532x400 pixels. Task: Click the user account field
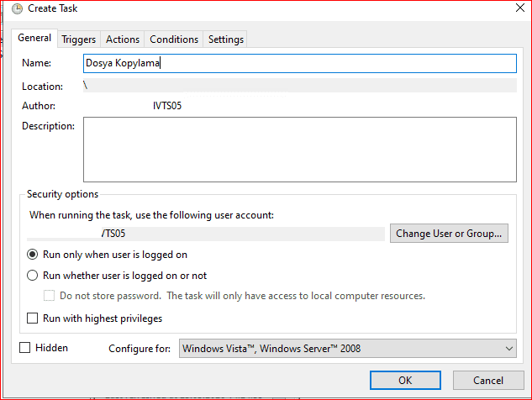pyautogui.click(x=206, y=233)
